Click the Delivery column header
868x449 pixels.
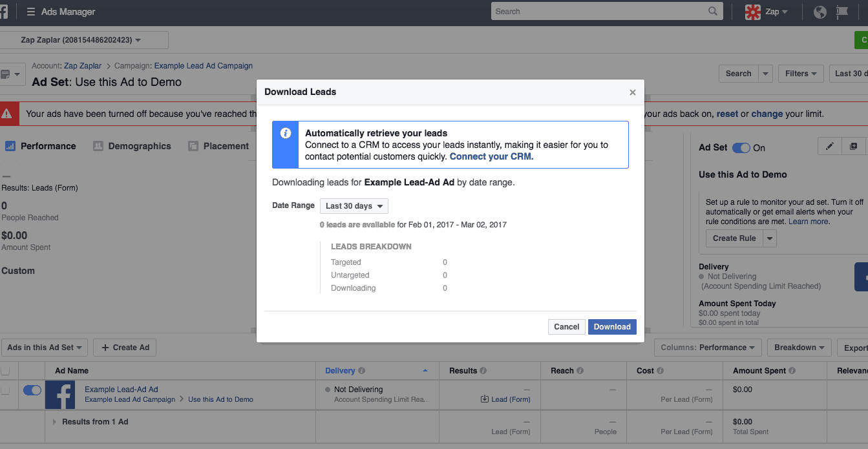(341, 371)
